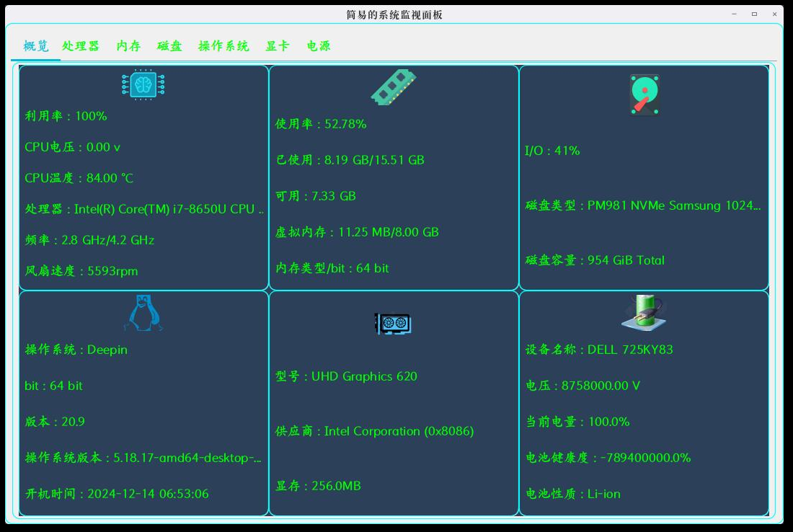The height and width of the screenshot is (532, 793).
Task: Click the text 风扇速度 : 5593rpm
Action: pos(81,271)
